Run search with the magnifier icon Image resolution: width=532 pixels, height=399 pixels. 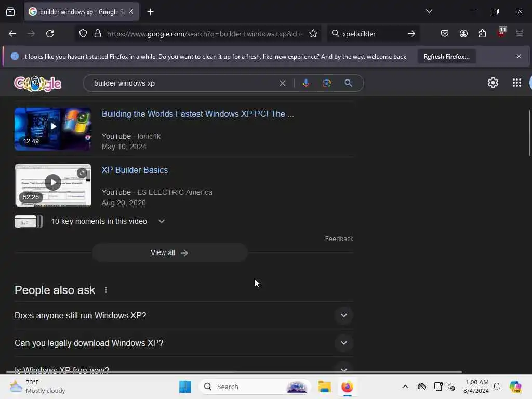pyautogui.click(x=348, y=83)
